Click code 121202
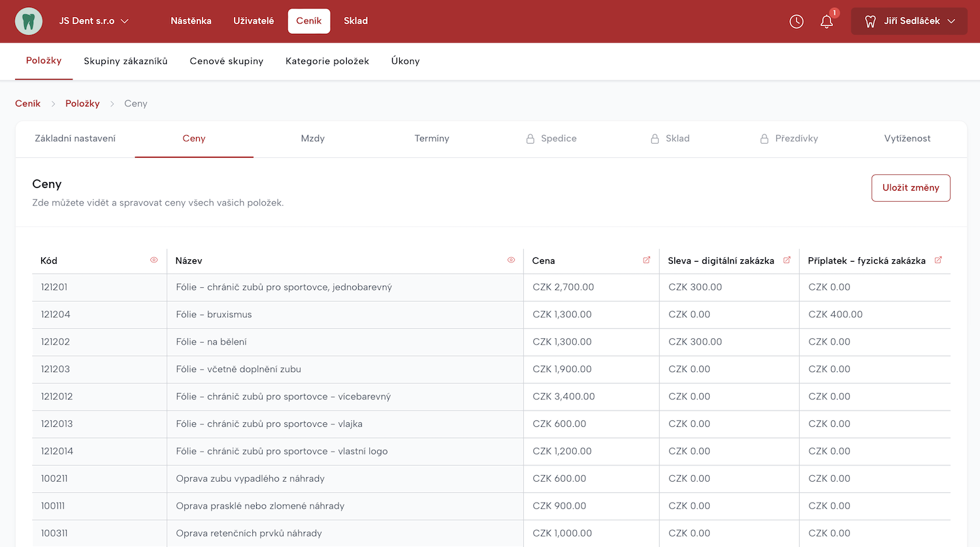The image size is (980, 547). pyautogui.click(x=56, y=342)
